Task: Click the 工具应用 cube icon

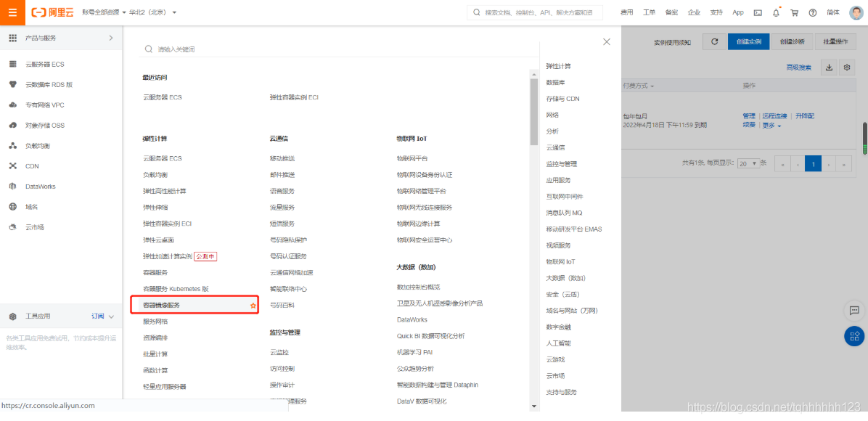Action: pyautogui.click(x=13, y=316)
